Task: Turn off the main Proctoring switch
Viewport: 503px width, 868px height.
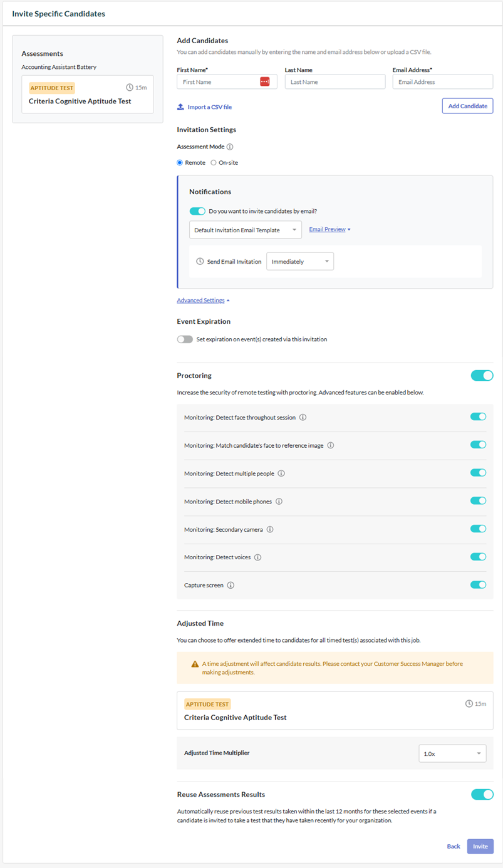Action: click(482, 376)
